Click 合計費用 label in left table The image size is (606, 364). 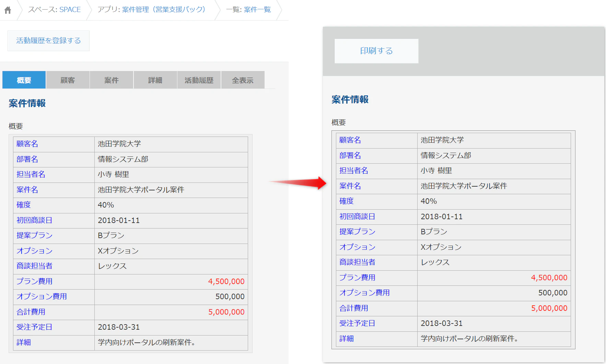31,312
